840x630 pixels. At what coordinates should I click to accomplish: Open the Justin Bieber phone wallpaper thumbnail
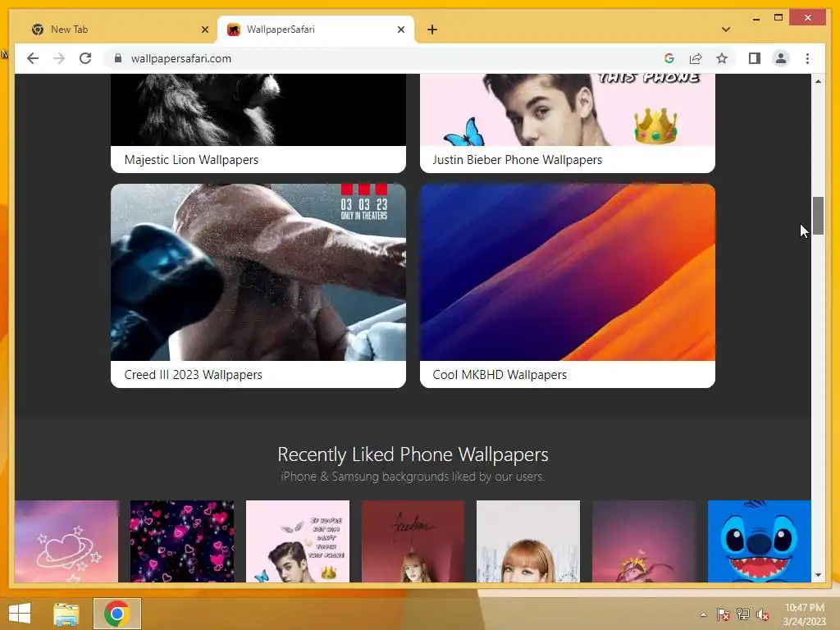click(297, 541)
